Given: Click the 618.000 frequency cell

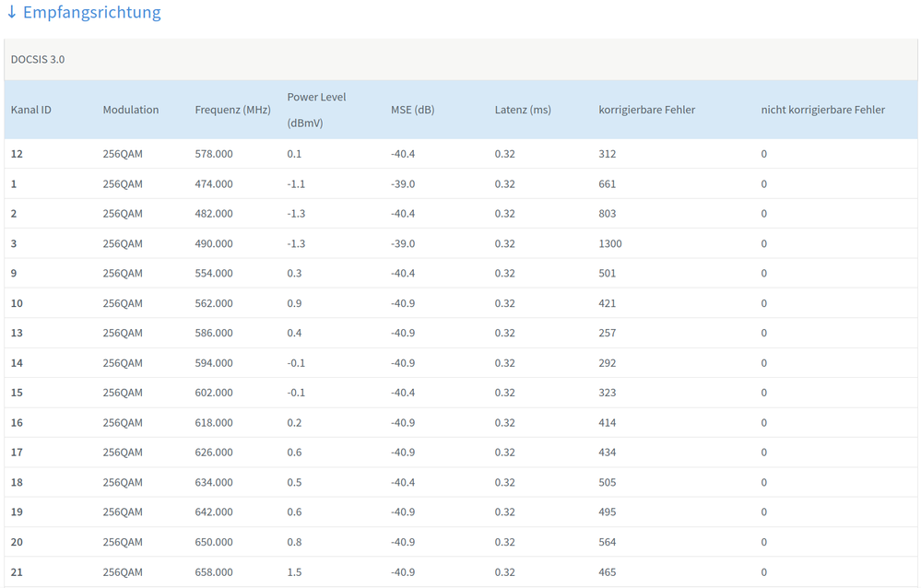Looking at the screenshot, I should (214, 423).
